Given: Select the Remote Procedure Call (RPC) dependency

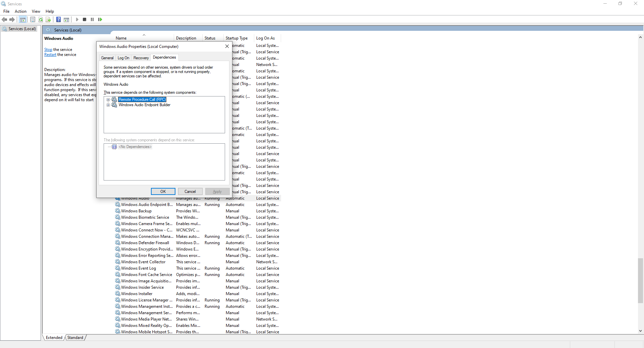Looking at the screenshot, I should pyautogui.click(x=142, y=99).
